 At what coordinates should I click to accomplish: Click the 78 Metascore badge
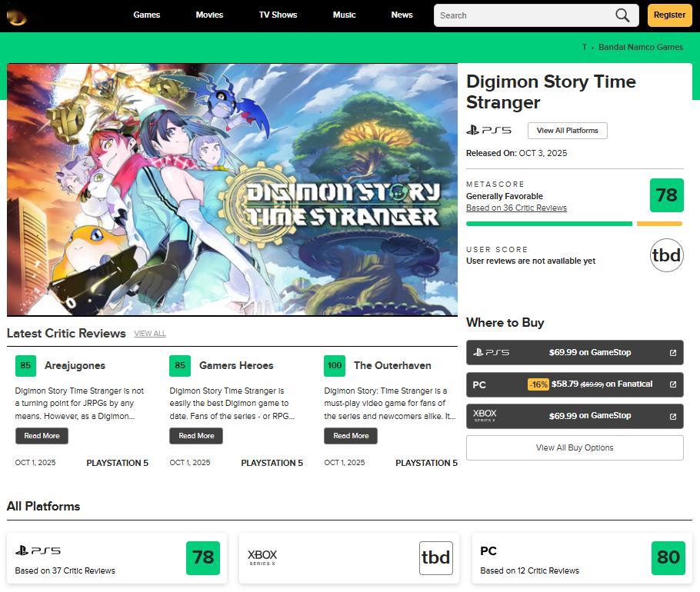click(666, 195)
